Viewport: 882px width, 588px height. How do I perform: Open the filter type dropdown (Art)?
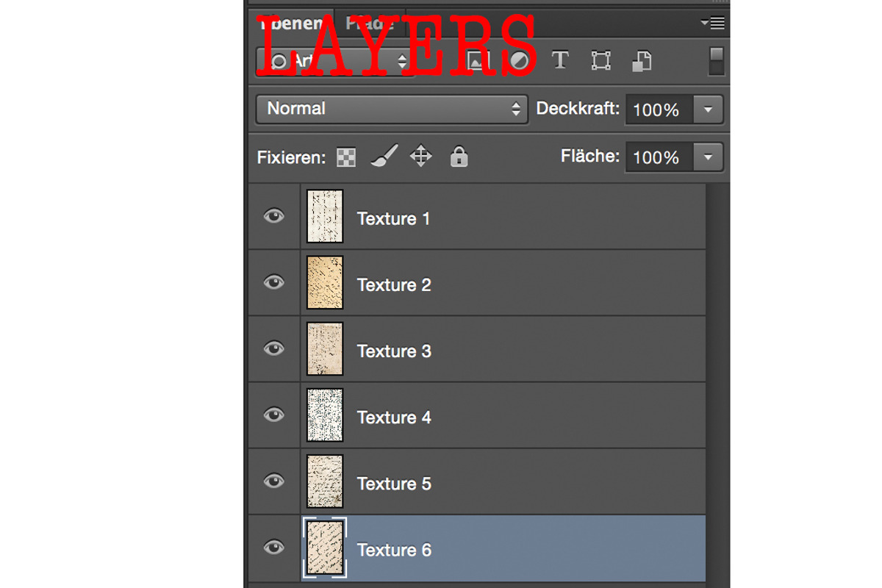point(334,61)
